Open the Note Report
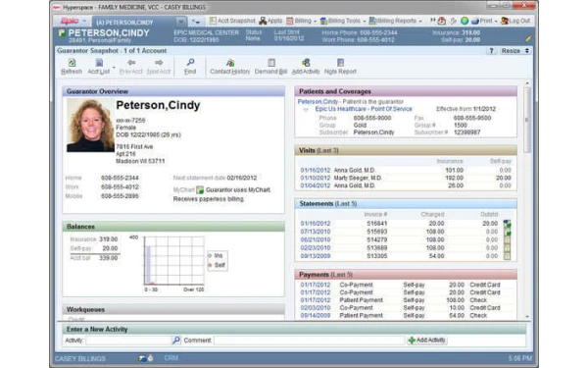 pos(340,67)
